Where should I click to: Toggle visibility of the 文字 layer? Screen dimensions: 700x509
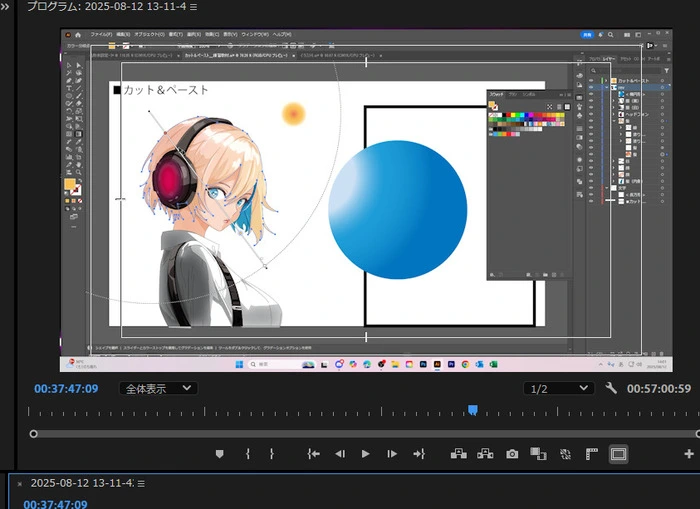pos(591,188)
